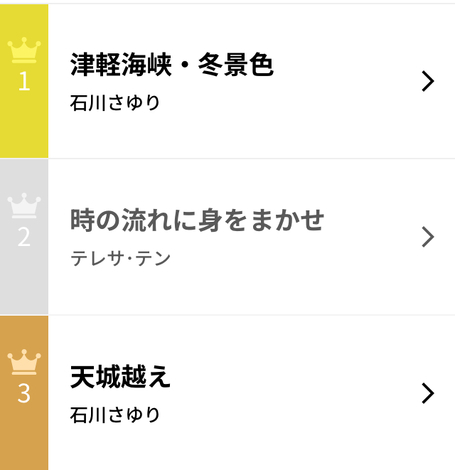The image size is (455, 470).
Task: Open 津軽海峡・冬景色 via its chevron arrow
Action: click(428, 81)
